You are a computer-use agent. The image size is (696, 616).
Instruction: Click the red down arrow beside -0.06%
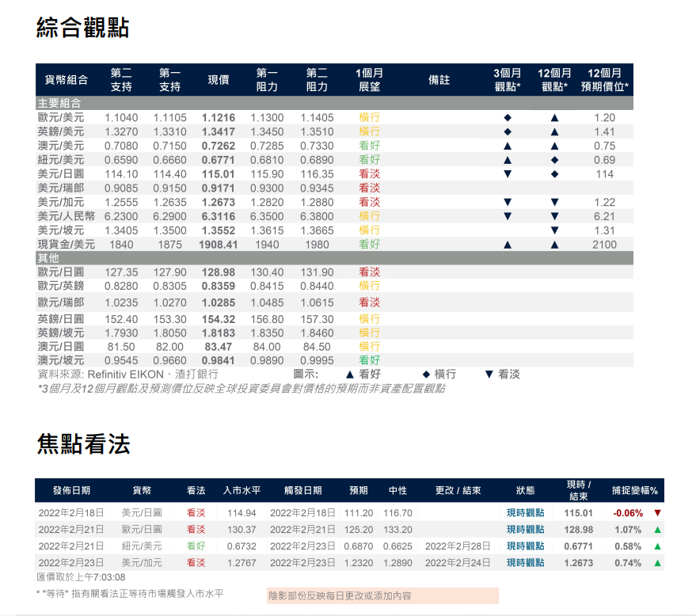tap(658, 513)
